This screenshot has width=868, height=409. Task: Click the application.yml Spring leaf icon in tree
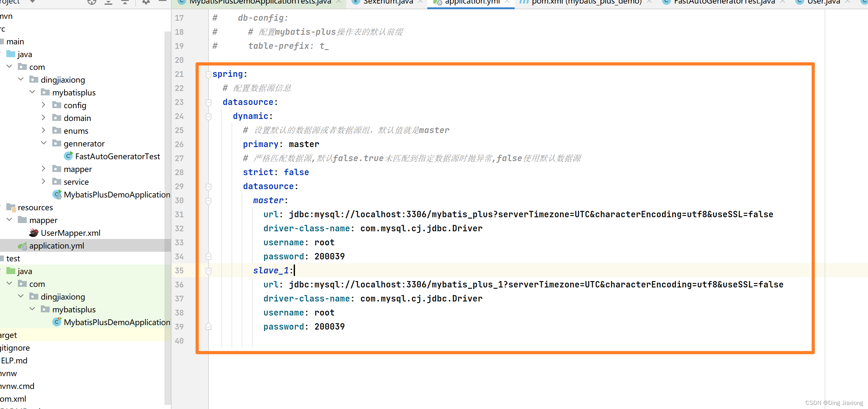tap(23, 246)
